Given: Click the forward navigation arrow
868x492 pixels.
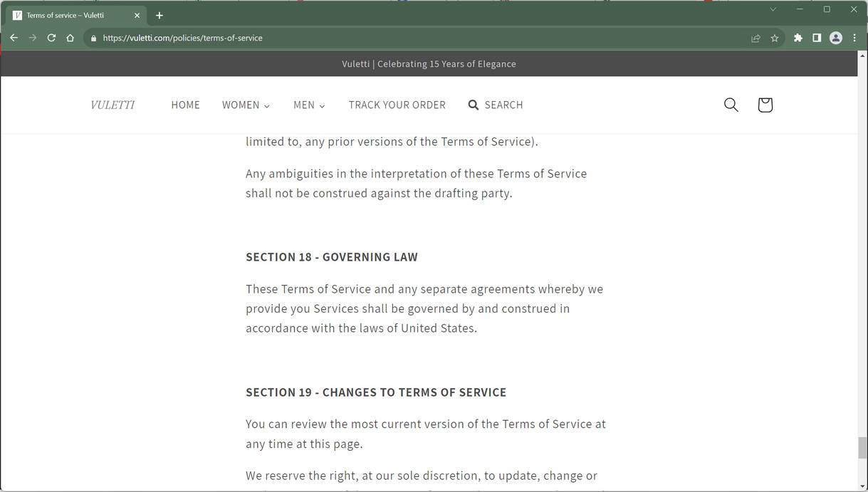Looking at the screenshot, I should (32, 38).
